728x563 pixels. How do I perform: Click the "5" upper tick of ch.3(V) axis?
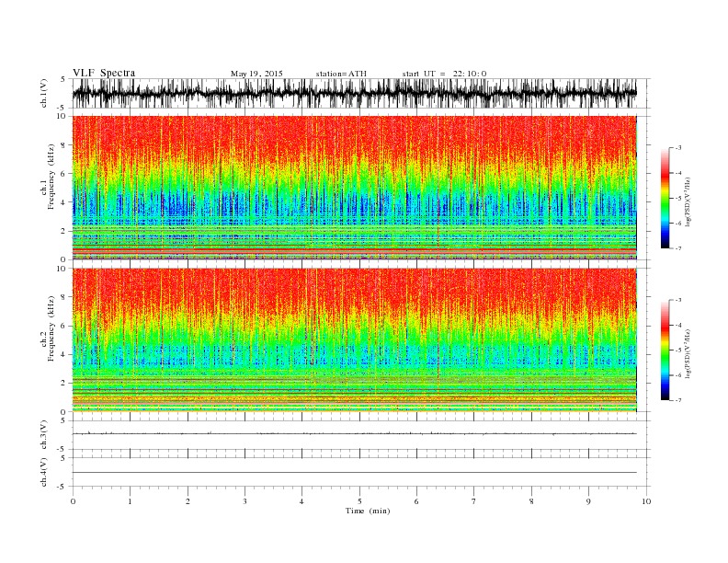pos(63,420)
